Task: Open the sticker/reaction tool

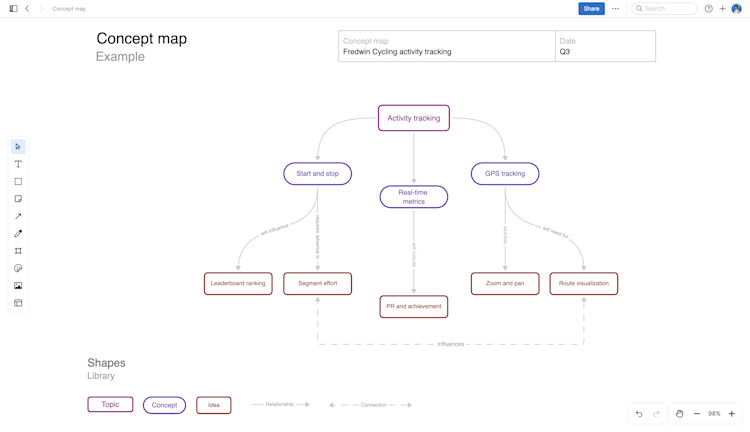Action: pyautogui.click(x=18, y=268)
